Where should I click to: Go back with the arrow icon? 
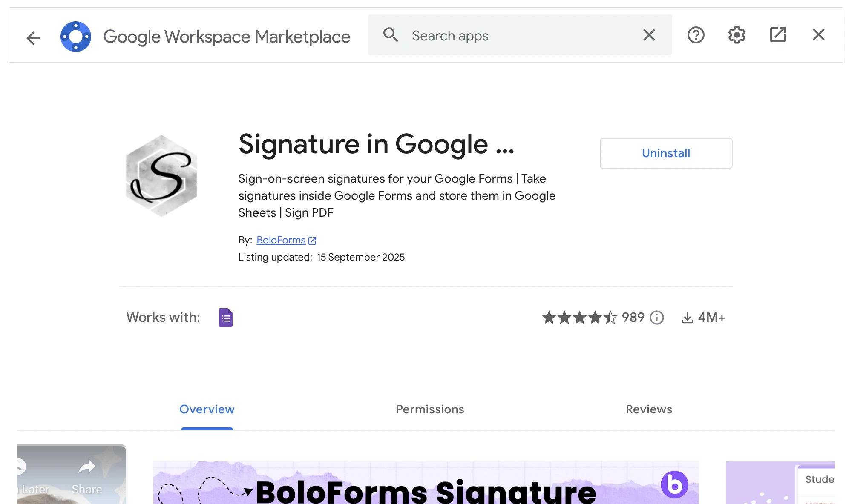pos(33,37)
